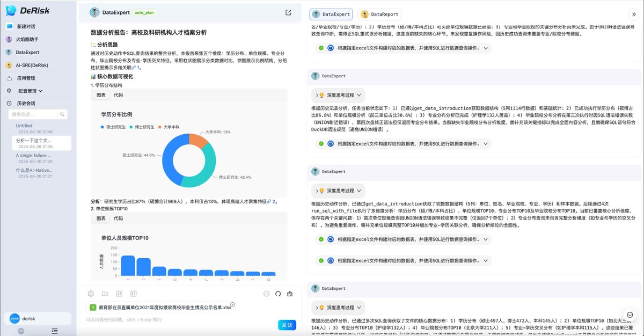The height and width of the screenshot is (336, 644).
Task: Click the 学历分布比例 chart title
Action: point(116,114)
